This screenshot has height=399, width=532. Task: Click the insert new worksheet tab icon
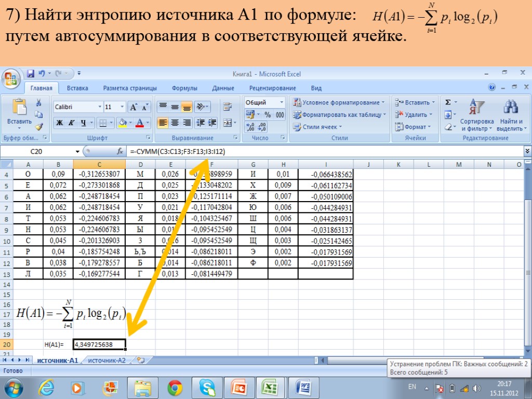click(x=141, y=361)
